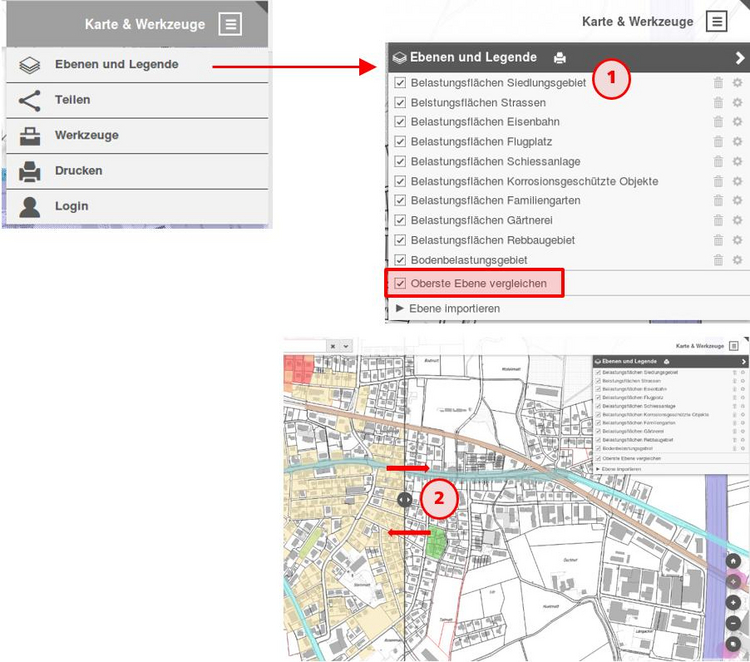
Task: Grab the round swipe handle on the map divider
Action: click(x=405, y=500)
